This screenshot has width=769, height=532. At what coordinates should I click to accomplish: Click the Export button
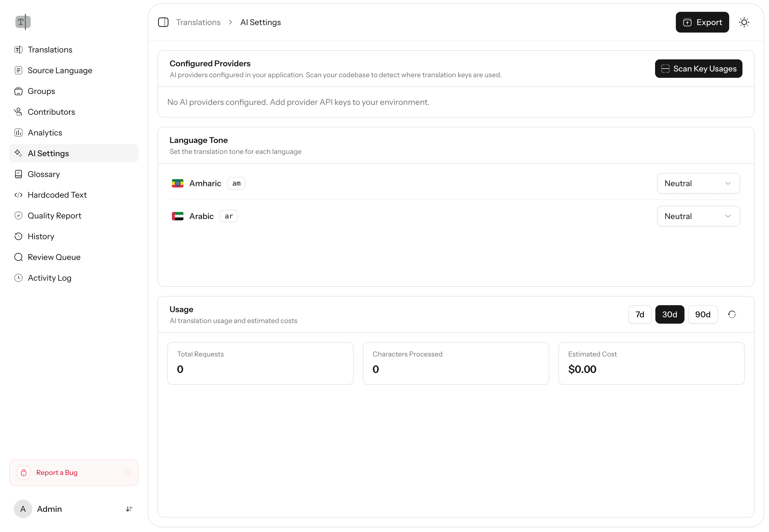coord(702,22)
